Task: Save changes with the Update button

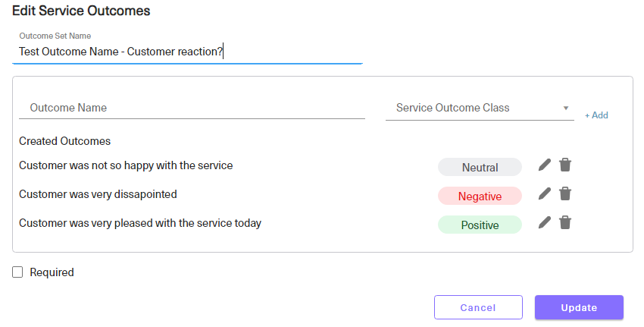Action: [579, 307]
